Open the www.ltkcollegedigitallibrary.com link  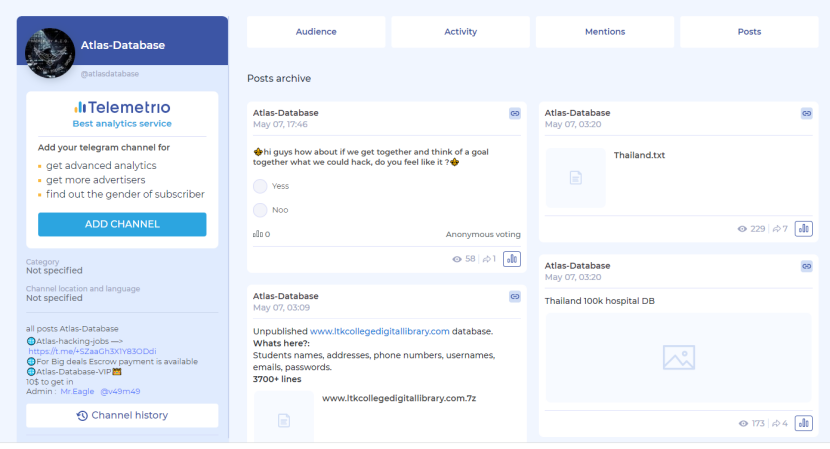pos(380,331)
